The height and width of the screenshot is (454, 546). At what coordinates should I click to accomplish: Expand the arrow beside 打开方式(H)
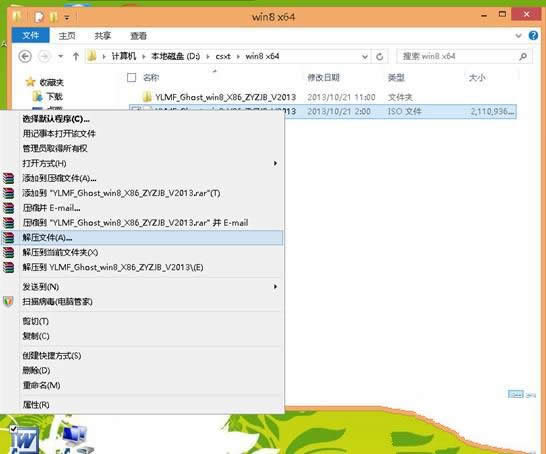pos(275,163)
